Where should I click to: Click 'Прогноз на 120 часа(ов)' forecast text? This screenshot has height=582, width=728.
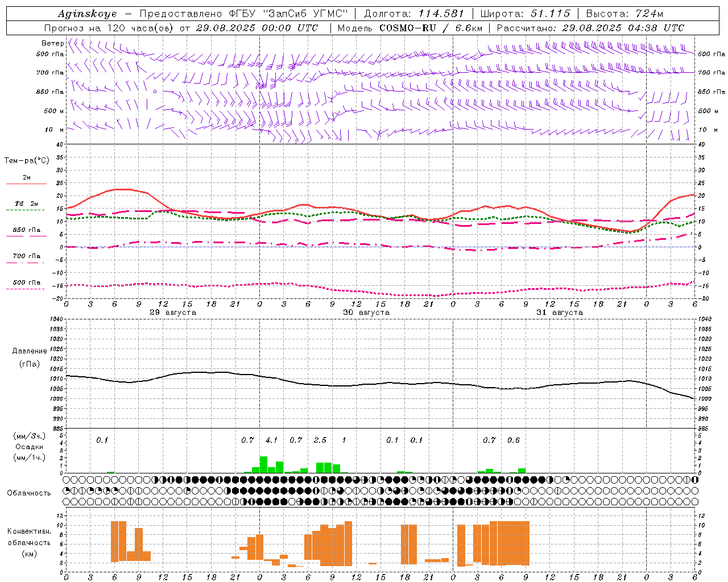click(x=109, y=28)
